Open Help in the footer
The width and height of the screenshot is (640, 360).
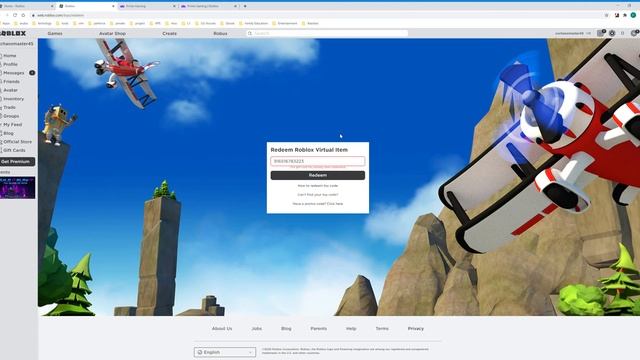[351, 329]
